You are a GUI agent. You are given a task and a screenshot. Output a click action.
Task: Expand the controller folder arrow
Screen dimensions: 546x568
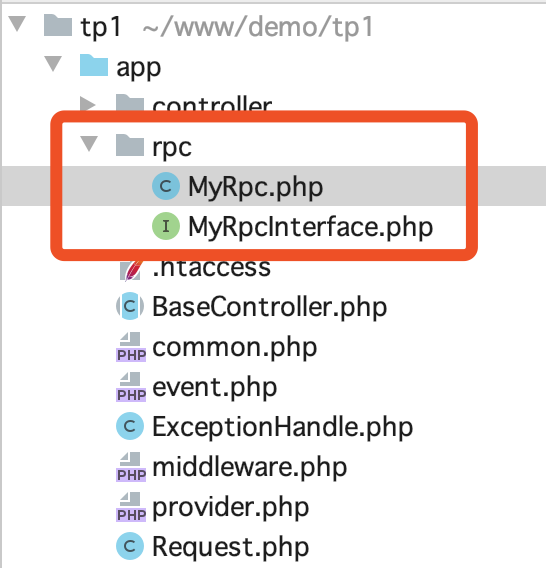(88, 104)
